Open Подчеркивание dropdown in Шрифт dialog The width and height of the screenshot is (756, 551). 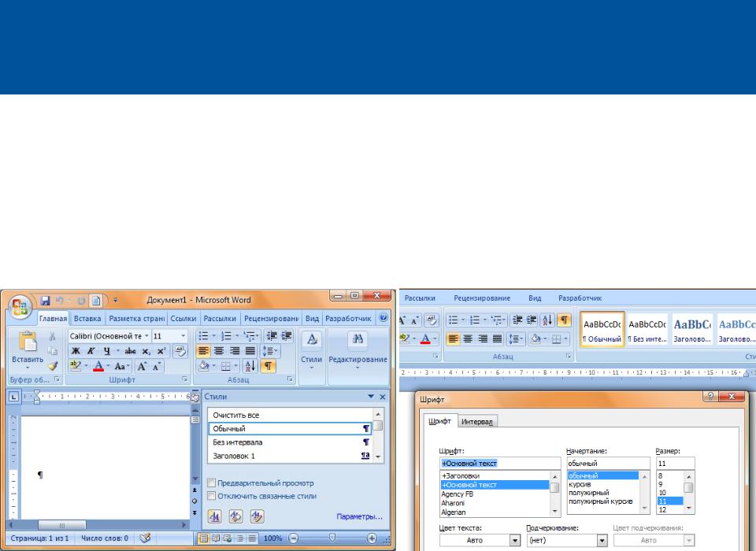(x=602, y=541)
